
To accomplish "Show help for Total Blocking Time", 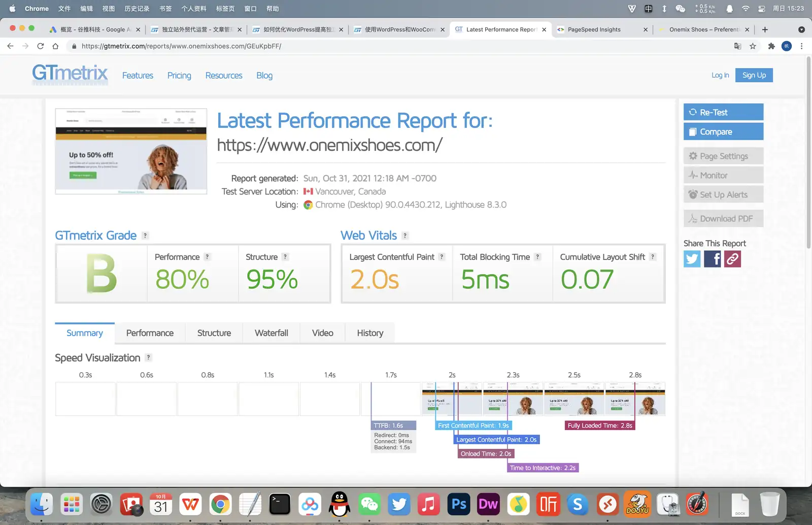I will [537, 257].
